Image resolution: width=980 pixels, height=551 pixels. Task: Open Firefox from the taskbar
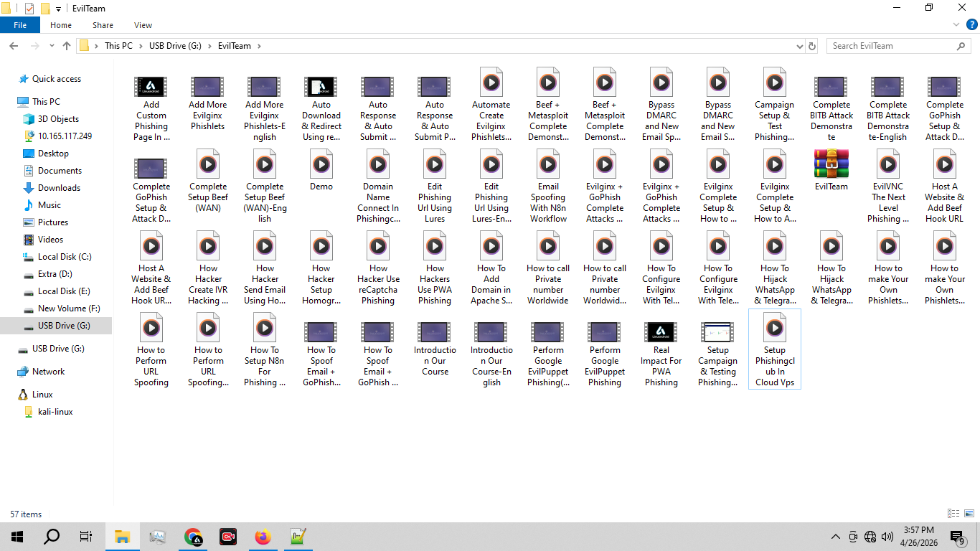click(x=263, y=537)
